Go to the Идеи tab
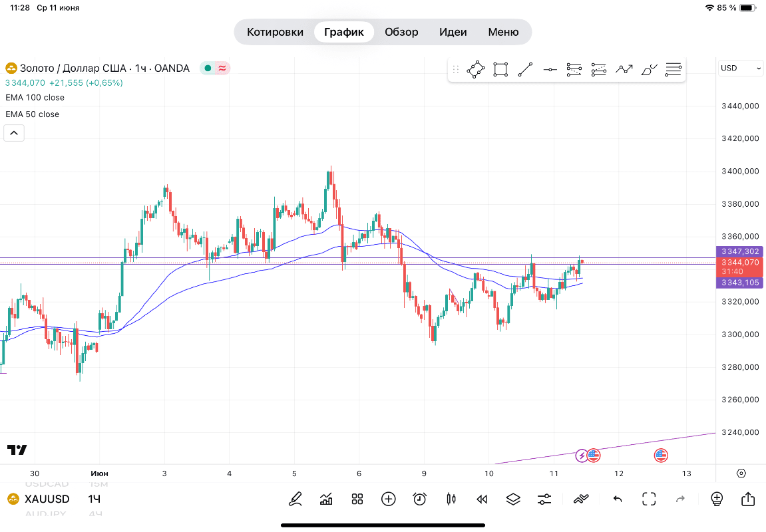Screen dimensions: 766x532 click(453, 32)
